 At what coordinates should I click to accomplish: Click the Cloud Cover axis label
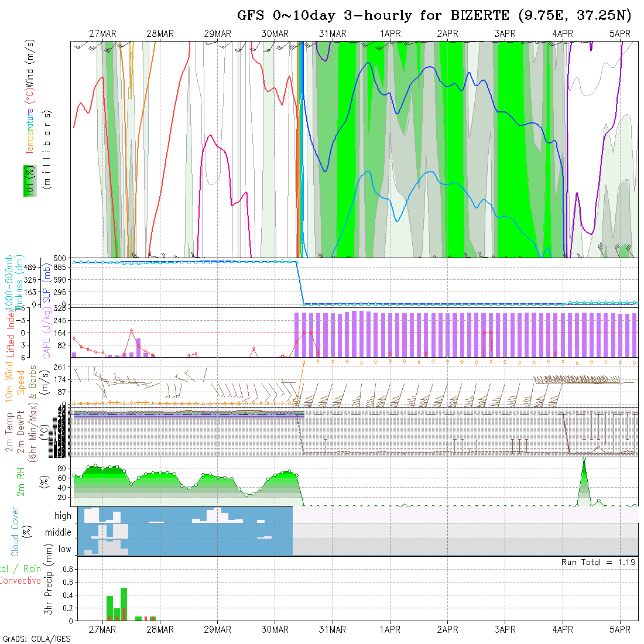pos(15,532)
